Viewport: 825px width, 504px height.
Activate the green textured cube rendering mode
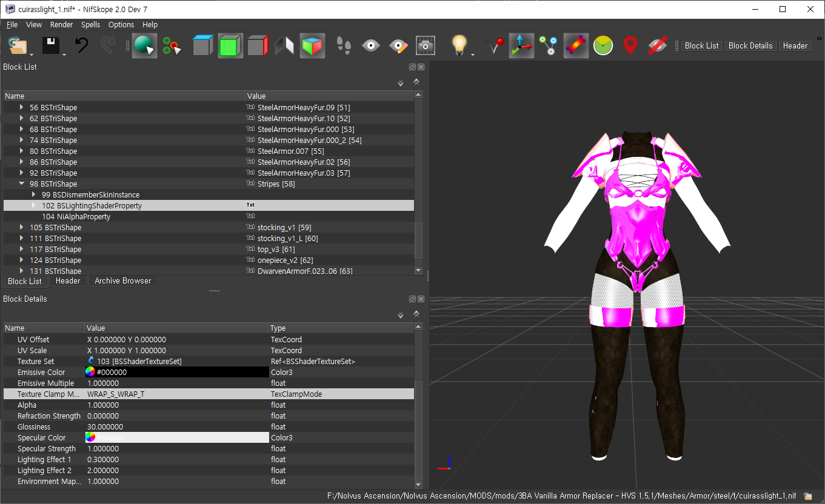[230, 45]
